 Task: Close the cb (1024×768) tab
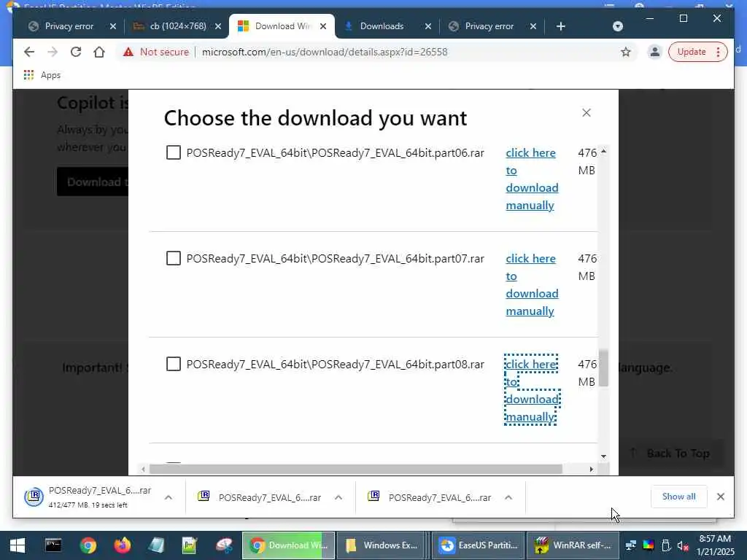[x=217, y=26]
